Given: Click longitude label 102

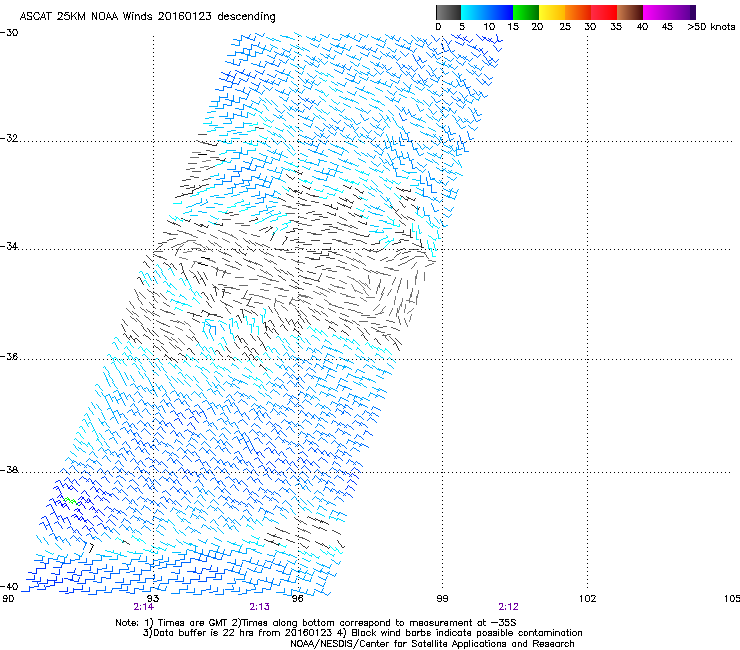Looking at the screenshot, I should (x=587, y=599).
